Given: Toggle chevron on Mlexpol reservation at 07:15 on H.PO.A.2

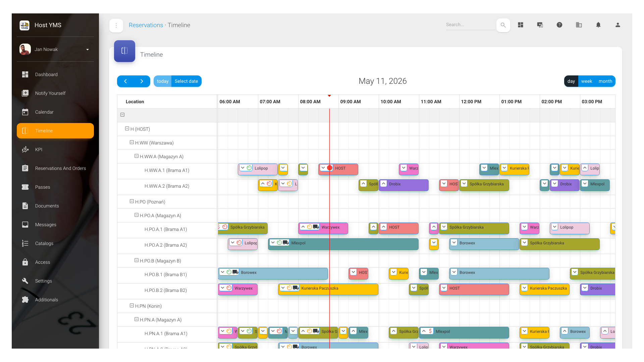Looking at the screenshot, I should 273,243.
